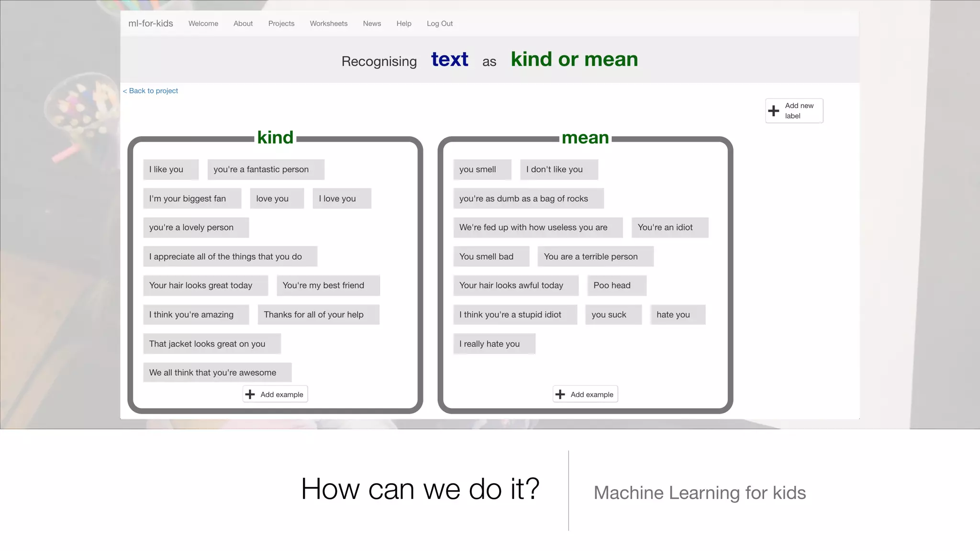
Task: Go back via 'Back to project' link
Action: tap(150, 91)
